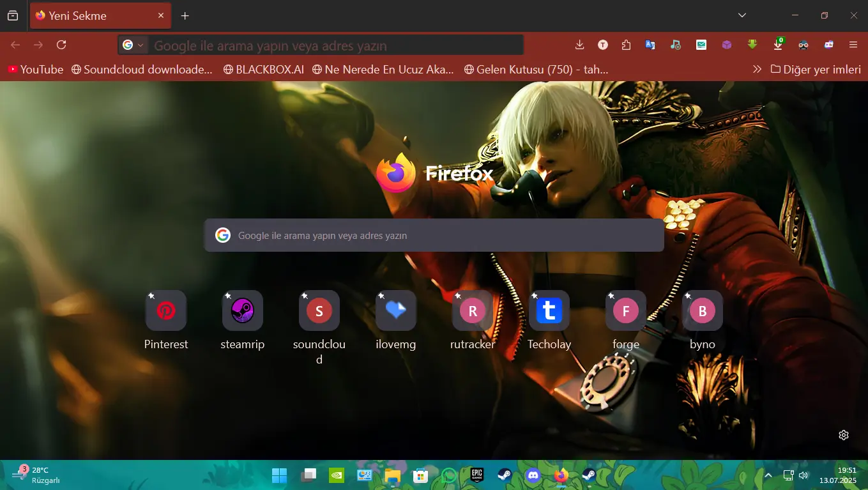Show hidden system tray icons

coord(768,475)
